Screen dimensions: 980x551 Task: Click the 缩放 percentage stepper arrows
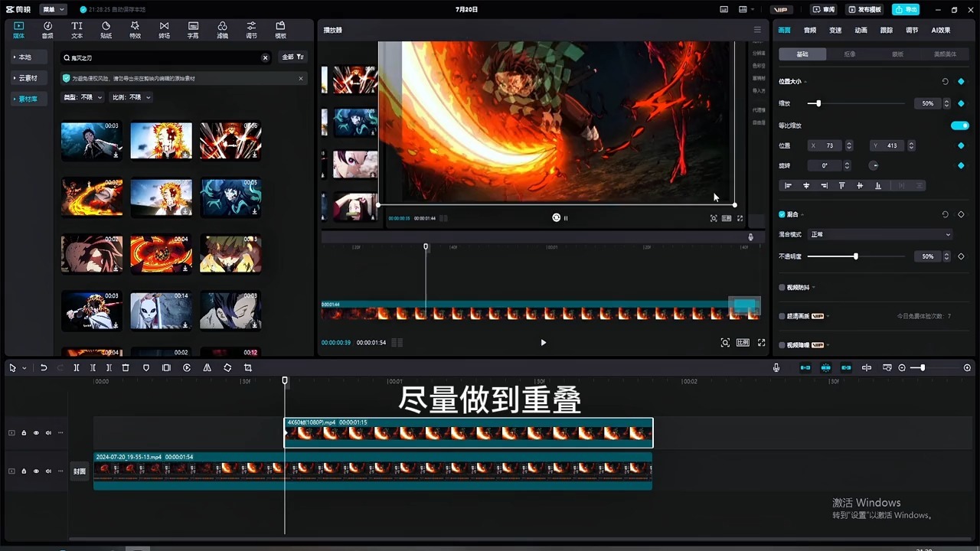946,103
